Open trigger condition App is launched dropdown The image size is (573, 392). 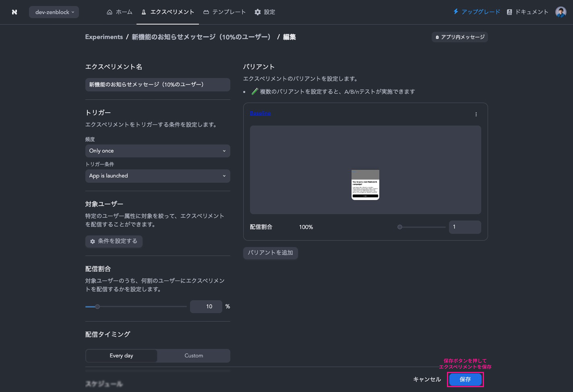point(158,176)
